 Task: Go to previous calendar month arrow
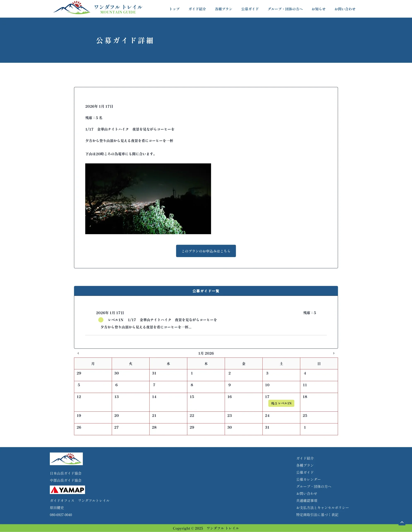click(x=78, y=353)
